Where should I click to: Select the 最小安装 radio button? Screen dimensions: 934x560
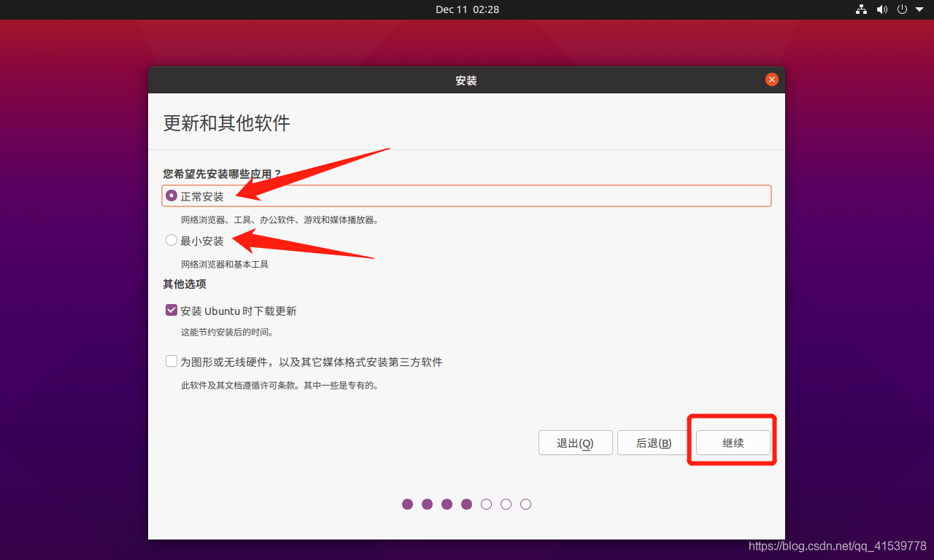(x=171, y=240)
